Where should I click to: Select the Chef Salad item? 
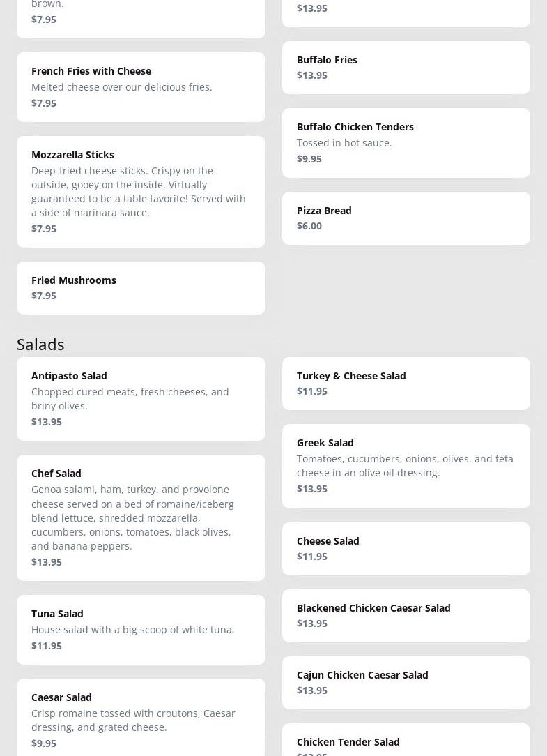56,474
